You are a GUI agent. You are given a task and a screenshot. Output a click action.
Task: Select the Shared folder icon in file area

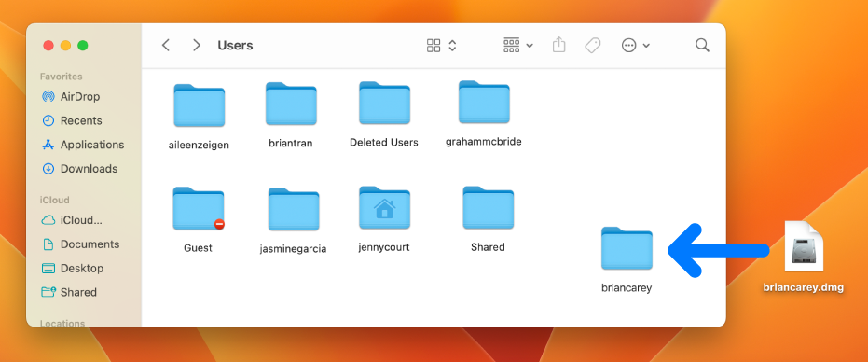(488, 208)
